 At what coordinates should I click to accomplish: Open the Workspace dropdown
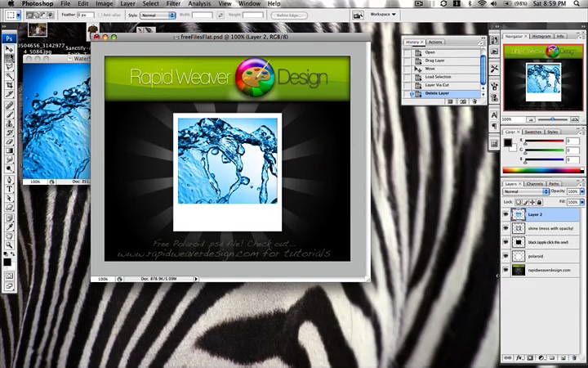[383, 14]
